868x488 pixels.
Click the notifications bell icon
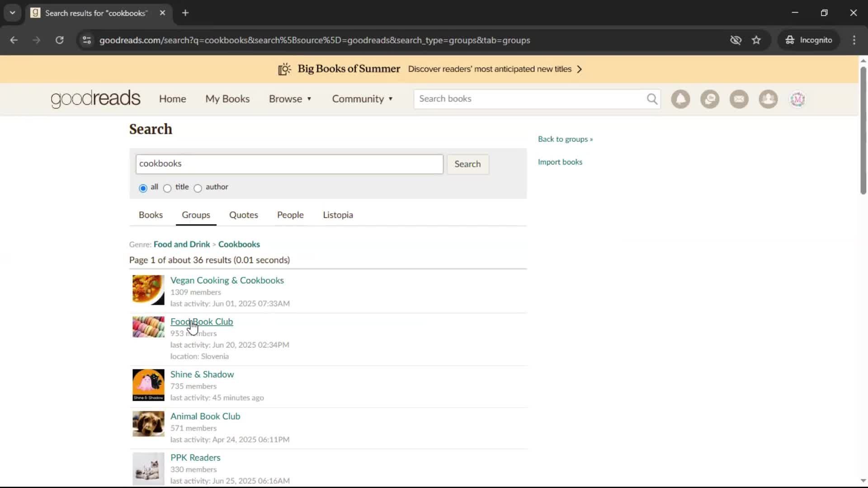(680, 99)
